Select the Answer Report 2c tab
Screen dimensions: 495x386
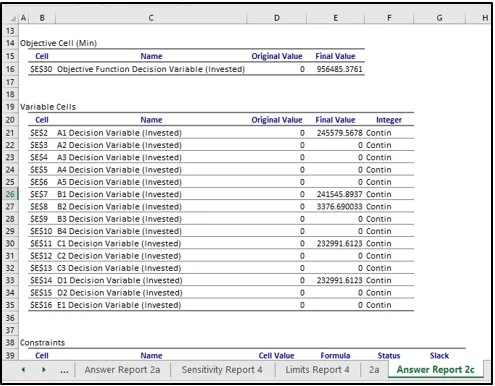pyautogui.click(x=435, y=370)
